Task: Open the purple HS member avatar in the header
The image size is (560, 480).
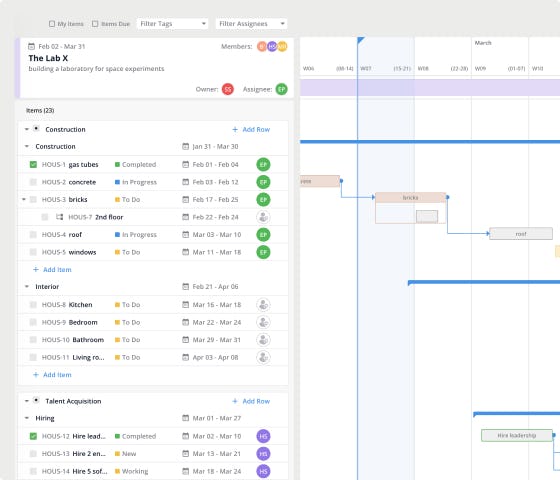Action: tap(272, 46)
